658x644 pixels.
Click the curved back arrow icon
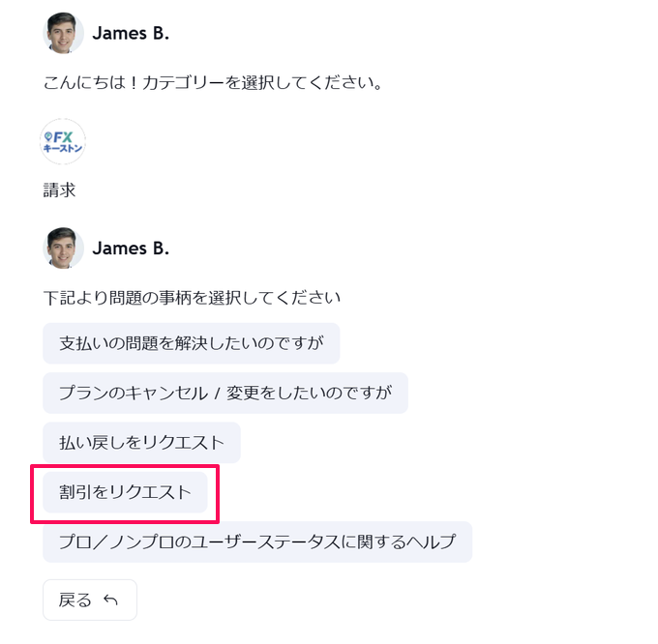[x=110, y=600]
